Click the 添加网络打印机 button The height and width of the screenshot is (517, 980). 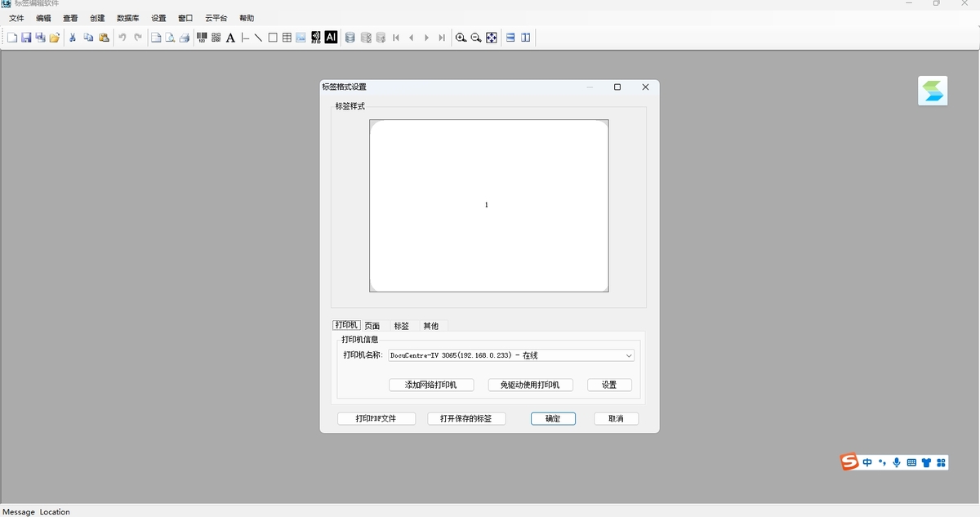coord(432,384)
